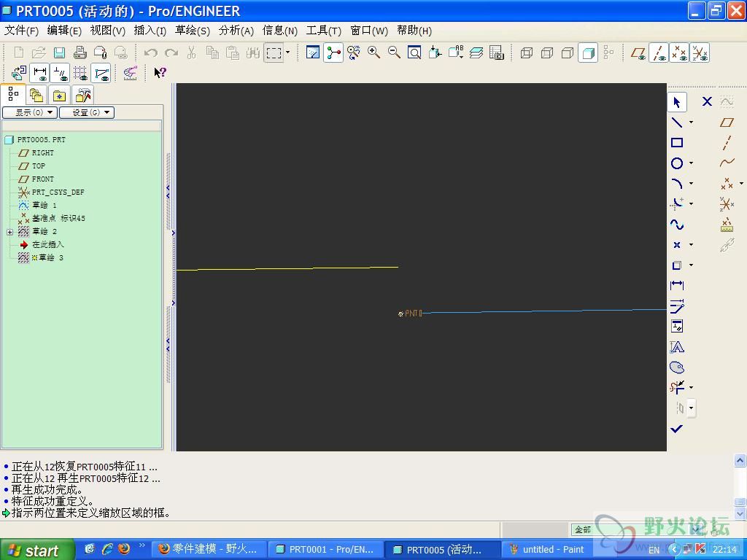This screenshot has height=560, width=747.
Task: Expand the 草绘 2 tree node
Action: [x=9, y=232]
